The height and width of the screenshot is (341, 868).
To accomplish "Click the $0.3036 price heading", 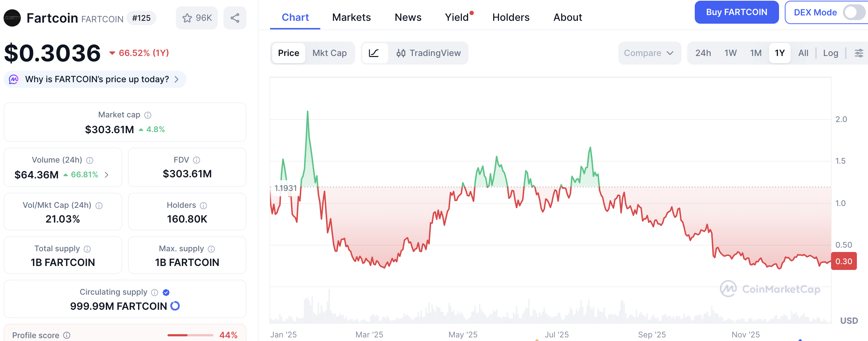I will pos(52,53).
